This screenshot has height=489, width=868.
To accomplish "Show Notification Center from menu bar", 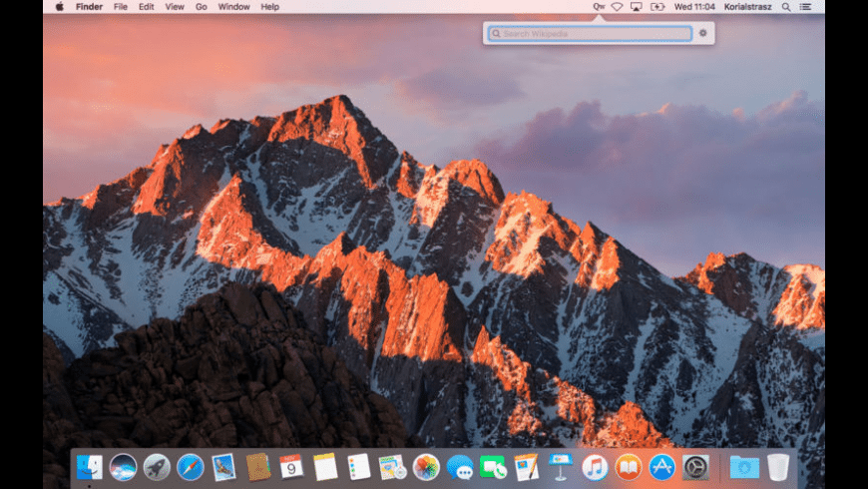I will (x=806, y=7).
